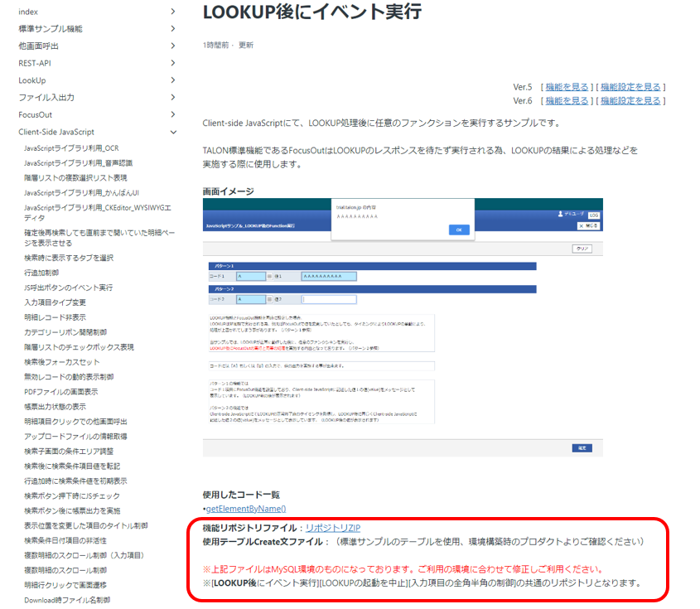Click the 1時間前・更新 timestamp text
700x609 pixels.
click(x=228, y=45)
